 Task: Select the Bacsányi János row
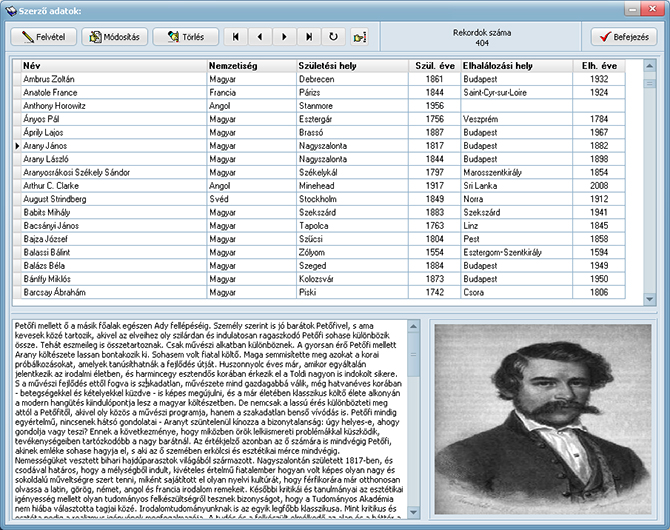pyautogui.click(x=319, y=226)
